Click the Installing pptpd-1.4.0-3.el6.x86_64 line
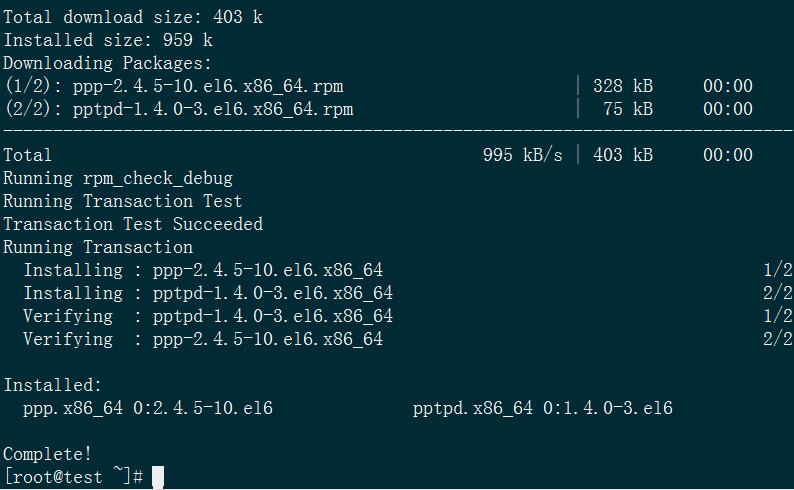The width and height of the screenshot is (794, 490). pyautogui.click(x=208, y=293)
